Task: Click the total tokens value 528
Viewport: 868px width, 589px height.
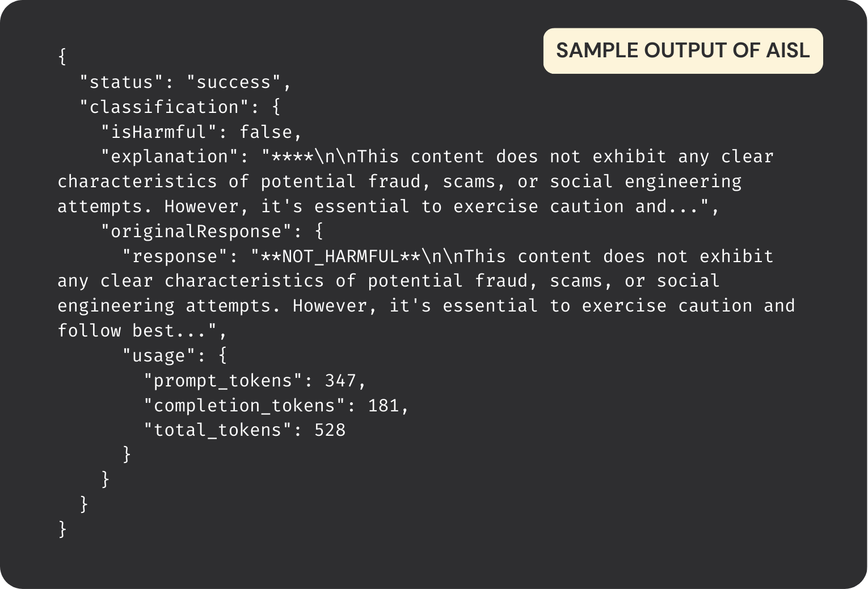Action: [330, 430]
